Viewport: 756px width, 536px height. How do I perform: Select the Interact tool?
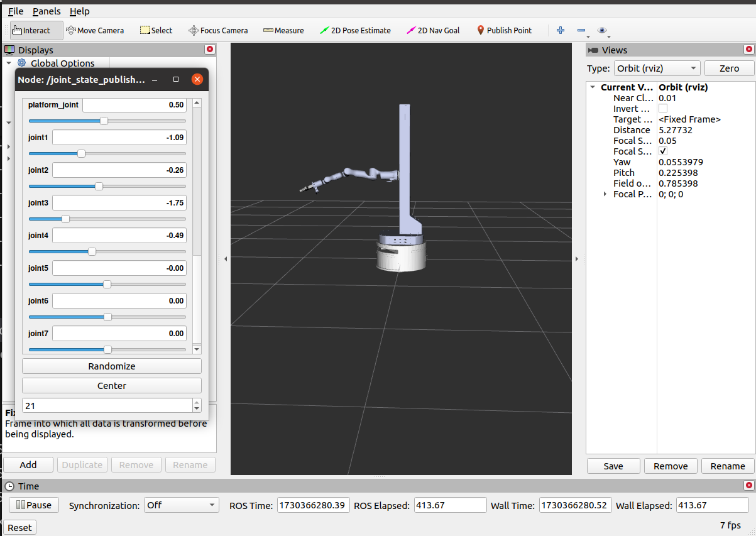36,30
